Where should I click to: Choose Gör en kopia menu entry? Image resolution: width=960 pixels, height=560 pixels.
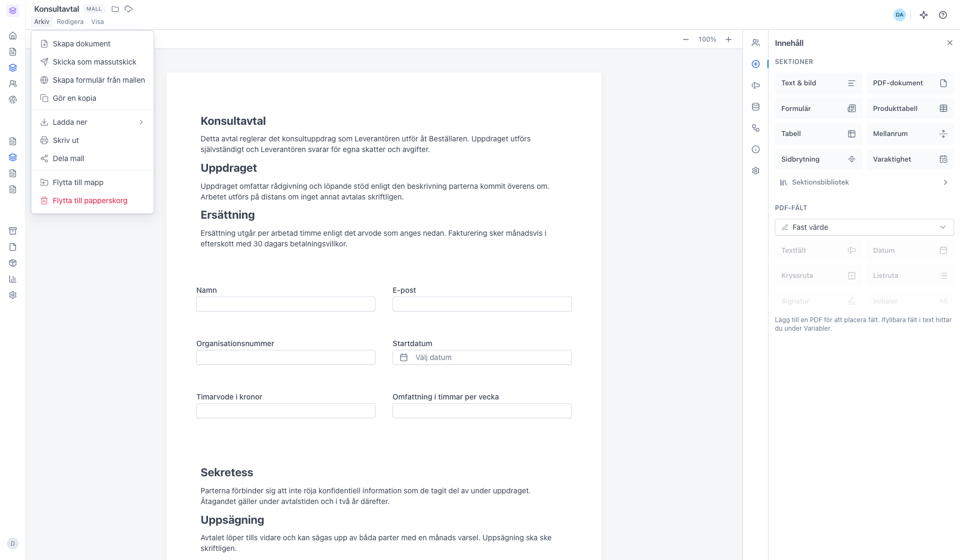(92, 98)
